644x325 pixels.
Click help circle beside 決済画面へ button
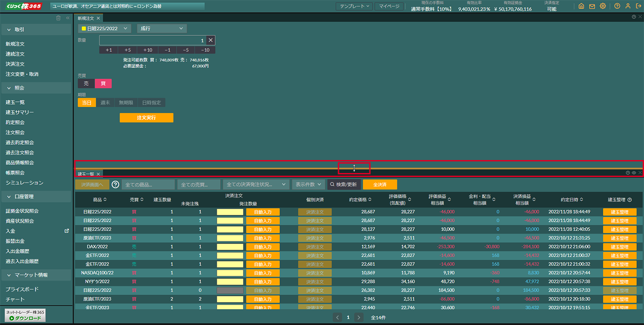115,184
